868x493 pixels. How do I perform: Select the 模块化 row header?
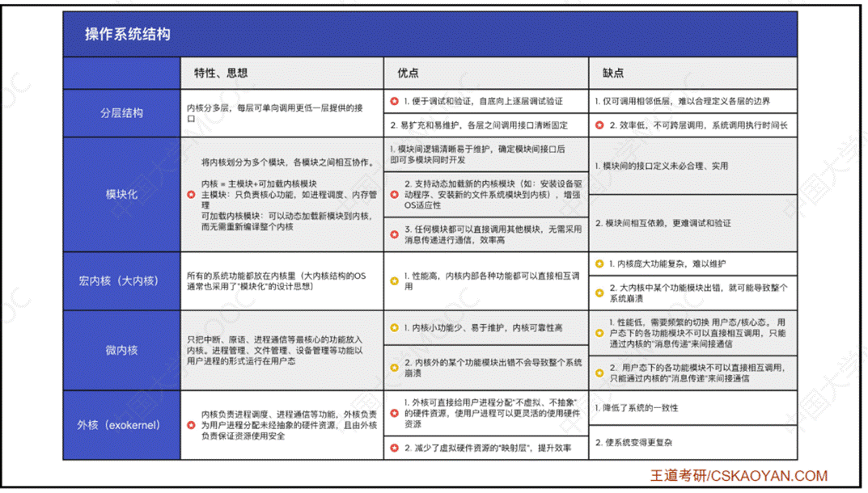tap(122, 194)
